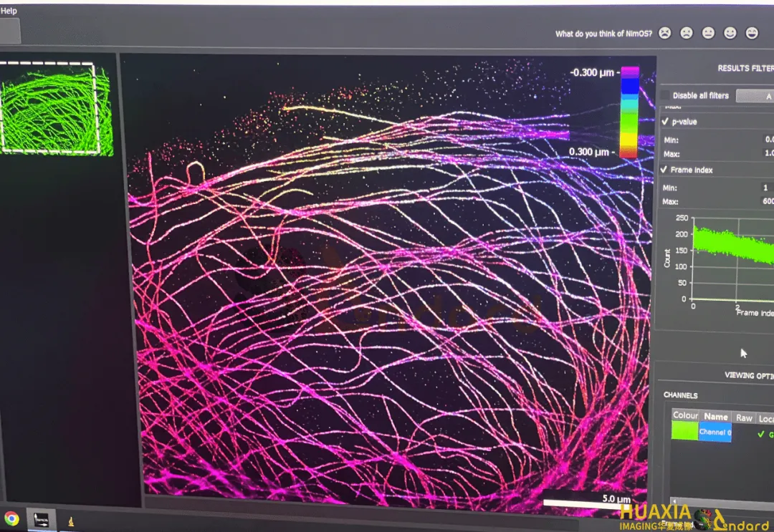Click the smiling face feedback emoji
Image resolution: width=774 pixels, height=532 pixels.
[730, 33]
